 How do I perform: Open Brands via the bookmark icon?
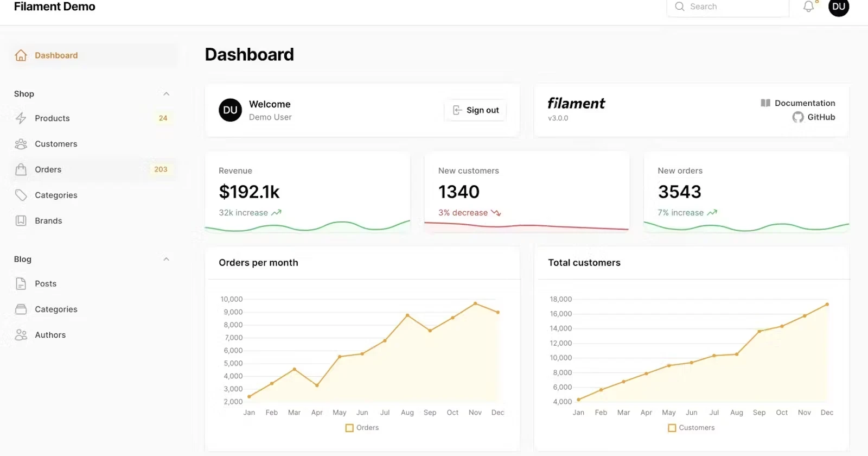[21, 220]
